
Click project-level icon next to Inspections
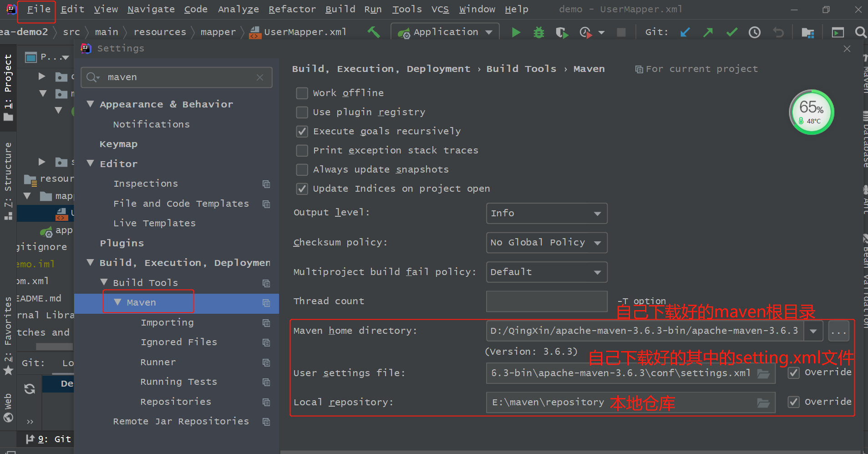click(x=266, y=184)
